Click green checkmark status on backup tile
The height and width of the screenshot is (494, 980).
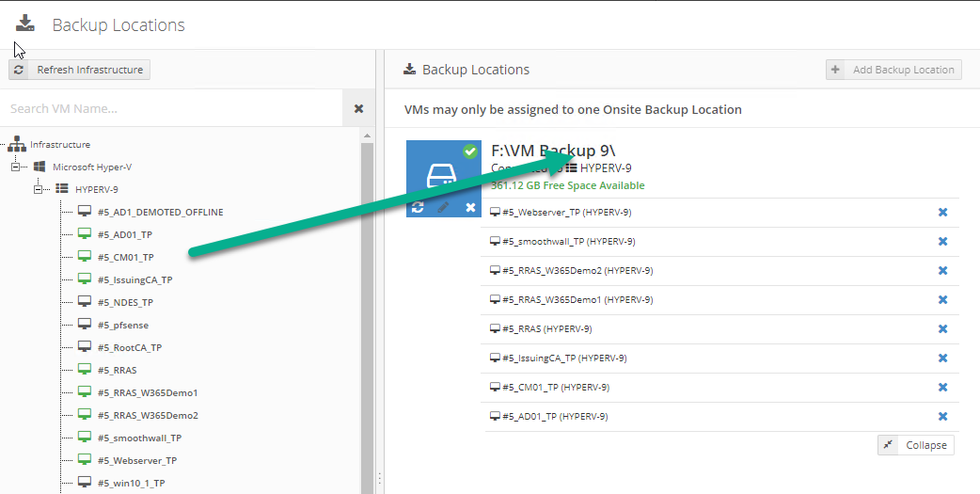[x=470, y=151]
